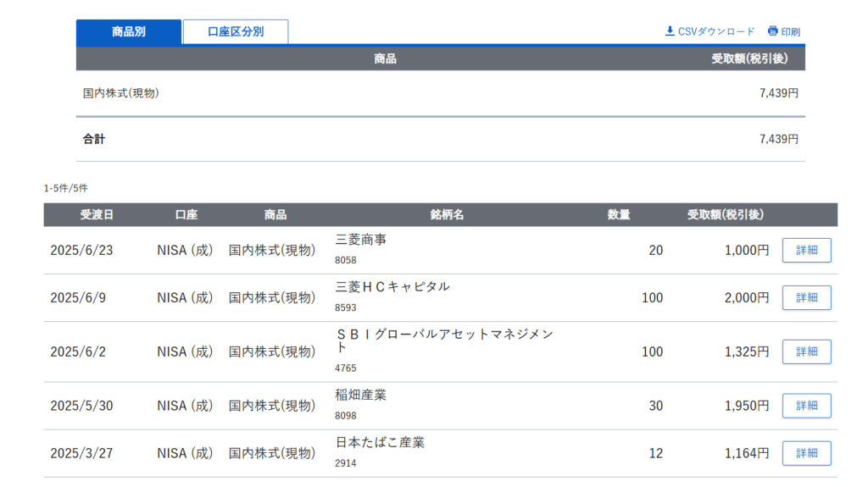Screen dimensions: 868x487
Task: Click stock code 2914
Action: tap(346, 463)
